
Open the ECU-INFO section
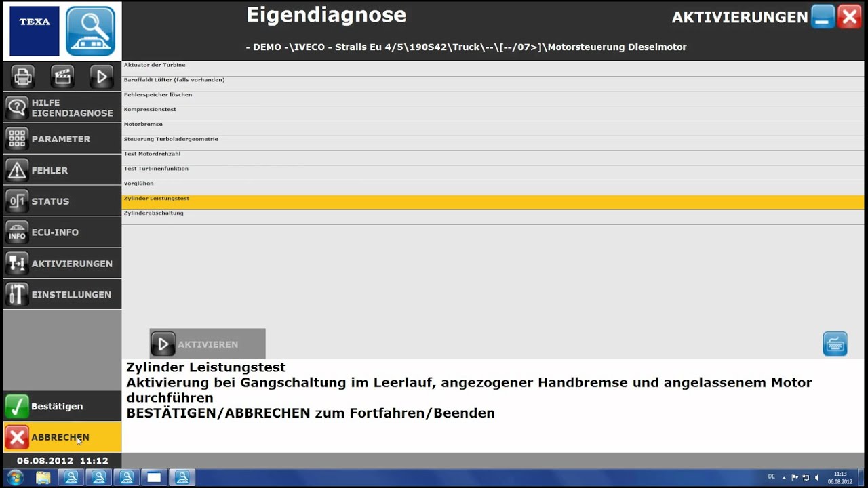tap(62, 232)
